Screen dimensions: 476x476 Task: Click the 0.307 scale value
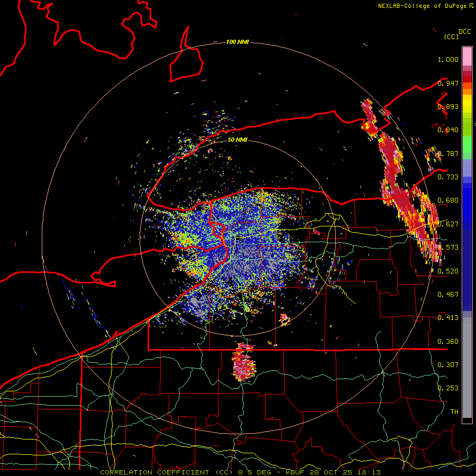pyautogui.click(x=448, y=365)
